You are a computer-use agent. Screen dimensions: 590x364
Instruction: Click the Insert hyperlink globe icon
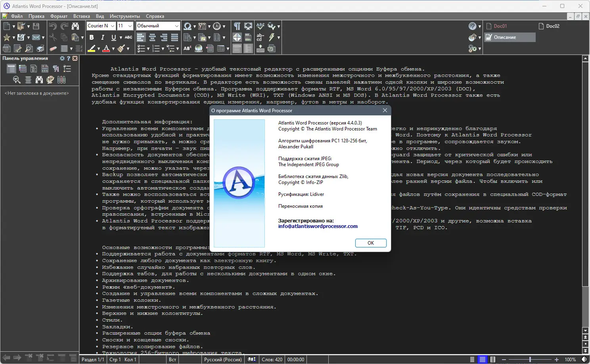199,48
